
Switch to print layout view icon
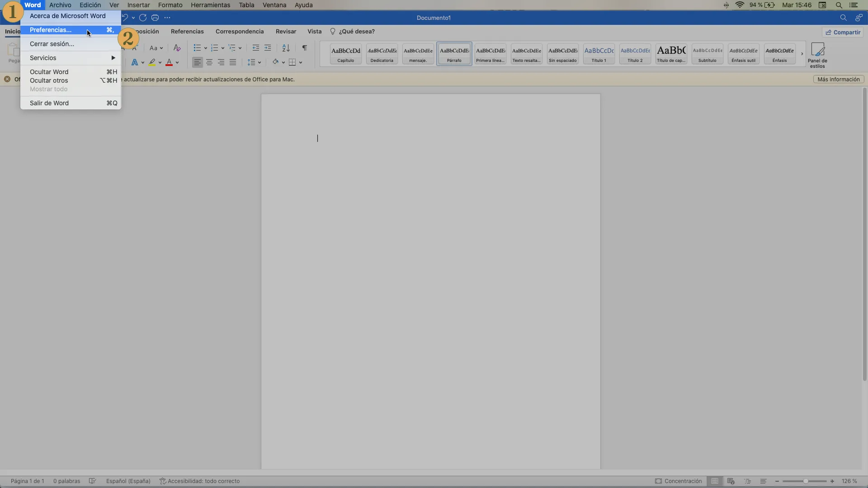point(715,481)
